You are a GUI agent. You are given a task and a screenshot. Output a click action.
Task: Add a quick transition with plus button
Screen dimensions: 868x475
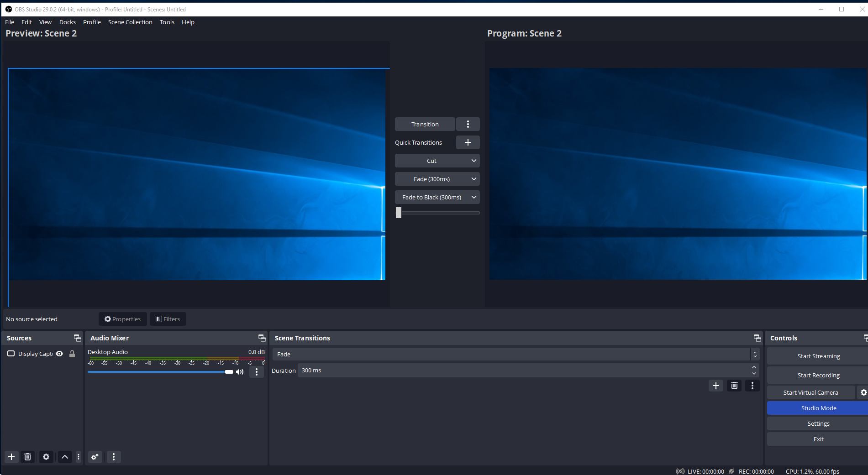(468, 142)
